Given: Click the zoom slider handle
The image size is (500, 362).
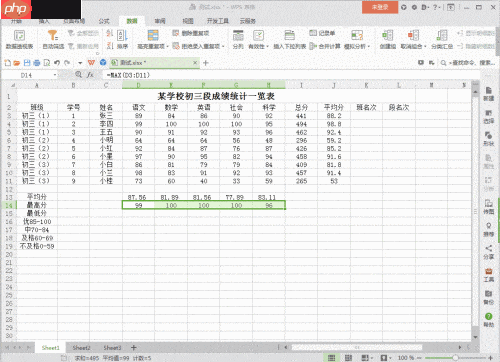Looking at the screenshot, I should coord(455,358).
